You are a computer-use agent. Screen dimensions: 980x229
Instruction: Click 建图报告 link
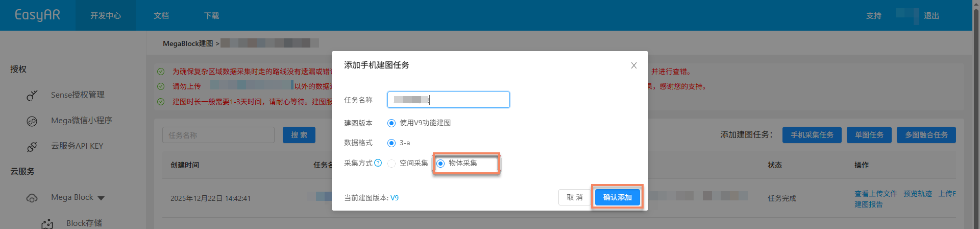click(869, 204)
